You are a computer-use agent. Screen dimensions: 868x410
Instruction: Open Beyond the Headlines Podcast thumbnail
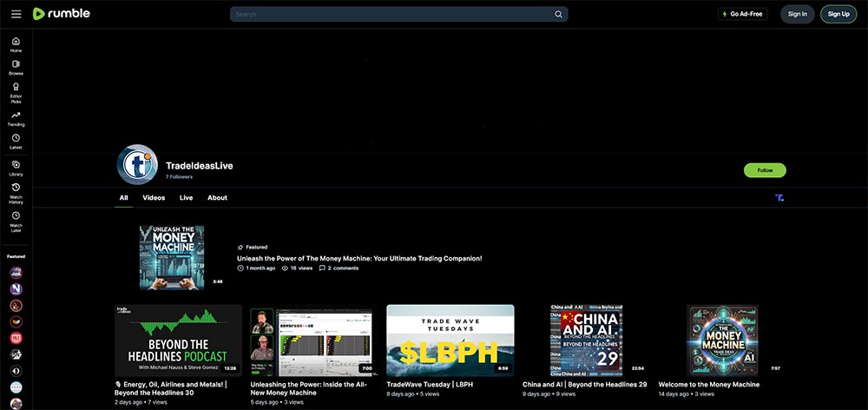click(x=178, y=341)
